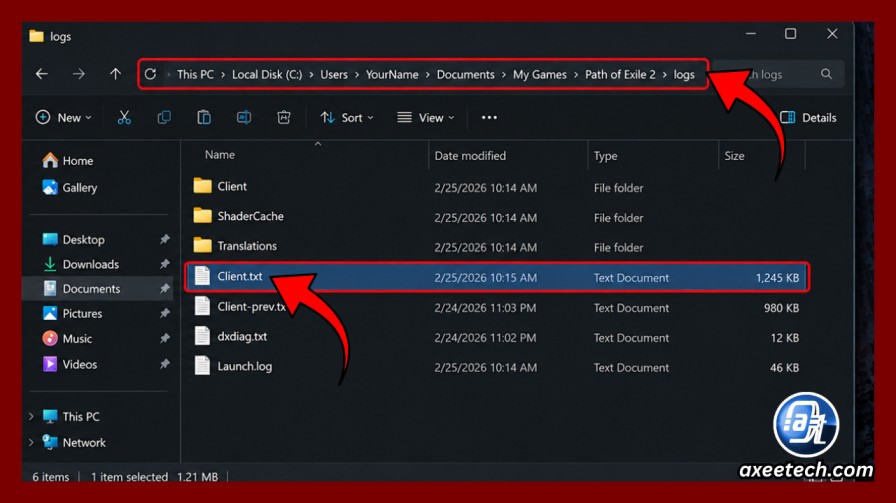Expand chevron after Users breadcrumb

[x=357, y=75]
